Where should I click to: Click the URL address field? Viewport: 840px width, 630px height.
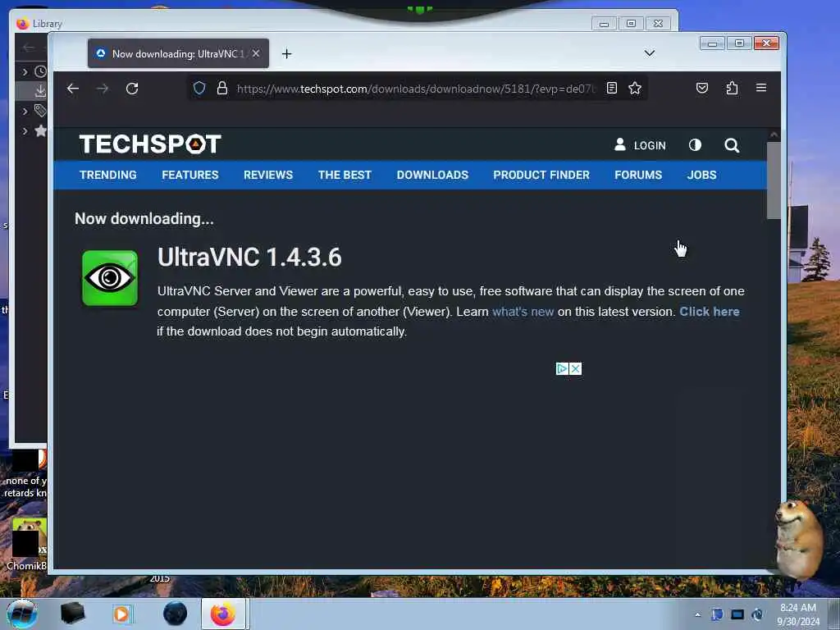[415, 89]
